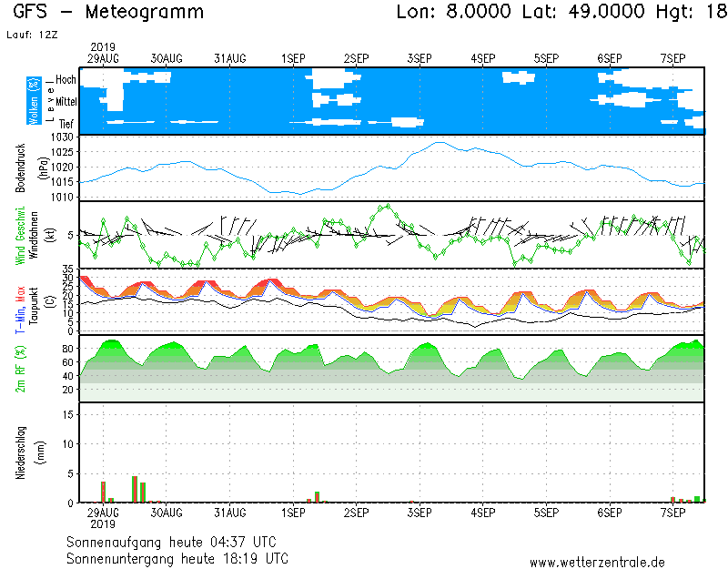
Task: Click the tallest green precipitation bar
Action: point(135,489)
